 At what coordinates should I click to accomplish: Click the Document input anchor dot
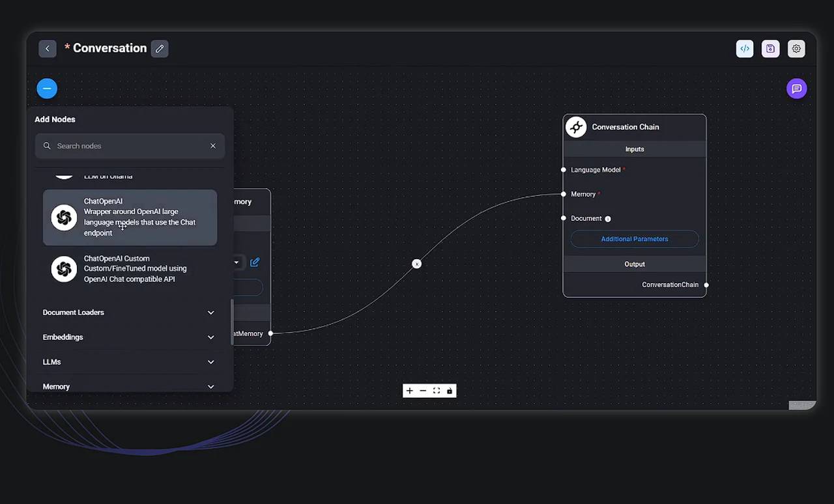(564, 218)
